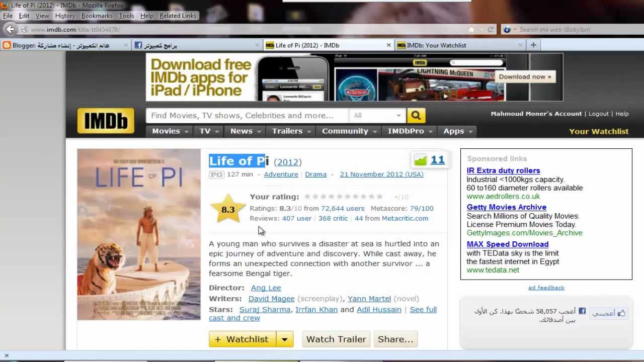Image resolution: width=644 pixels, height=362 pixels.
Task: Click the Facebook like thumbs-up button
Action: pyautogui.click(x=609, y=313)
